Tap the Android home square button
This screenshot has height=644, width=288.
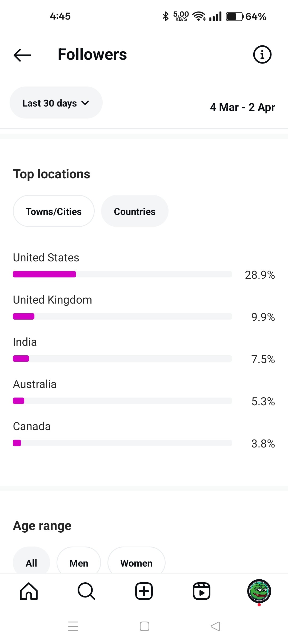[145, 626]
